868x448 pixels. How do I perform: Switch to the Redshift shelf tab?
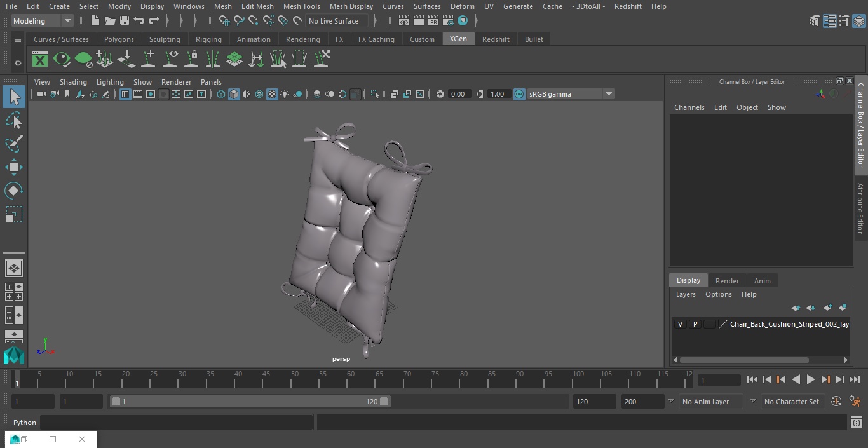[x=496, y=39]
